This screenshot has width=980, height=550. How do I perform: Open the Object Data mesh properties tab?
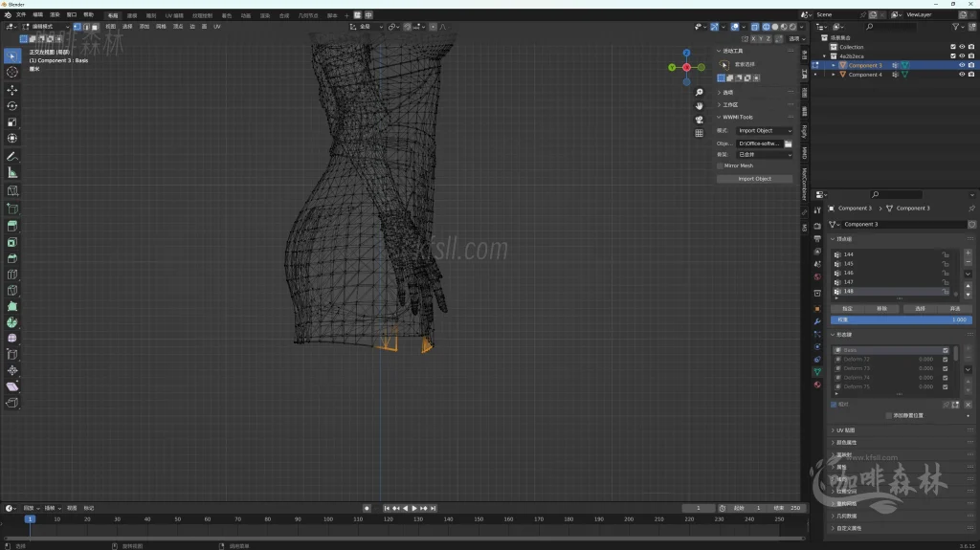pyautogui.click(x=817, y=372)
